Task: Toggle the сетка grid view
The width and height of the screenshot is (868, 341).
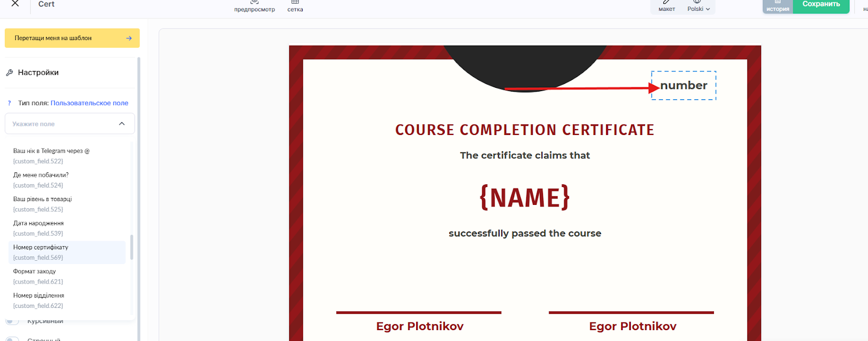Action: click(x=295, y=5)
